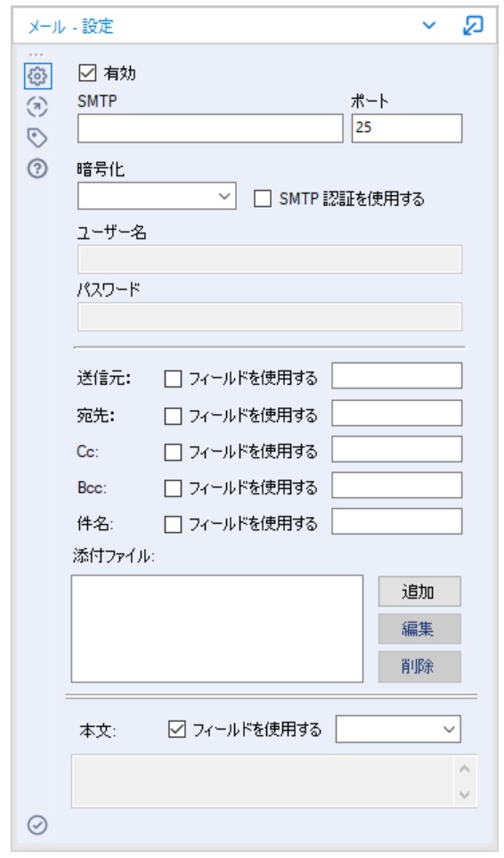Viewport: 504px width, 858px height.
Task: Toggle the 有効 checkbox
Action: [87, 73]
